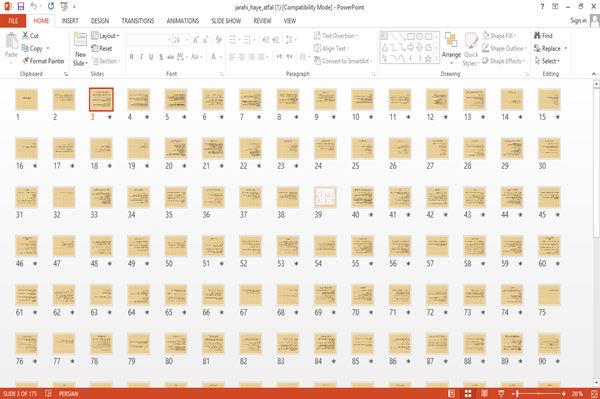Add a New Slide using the icon
600x399 pixels.
80,40
